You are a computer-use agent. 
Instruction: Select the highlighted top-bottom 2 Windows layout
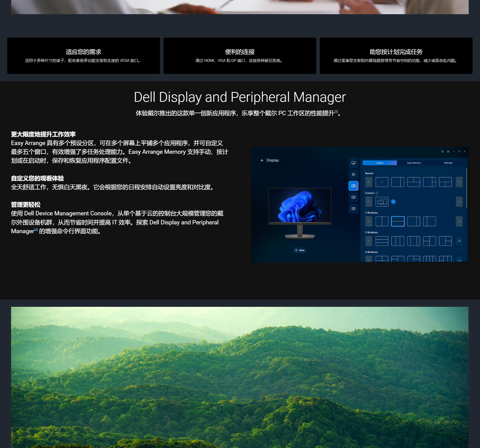pos(398,222)
